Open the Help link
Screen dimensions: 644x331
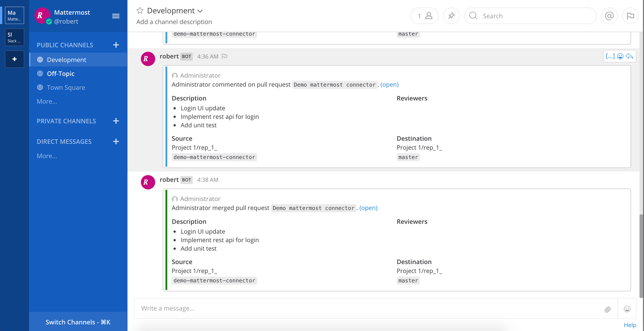click(630, 325)
